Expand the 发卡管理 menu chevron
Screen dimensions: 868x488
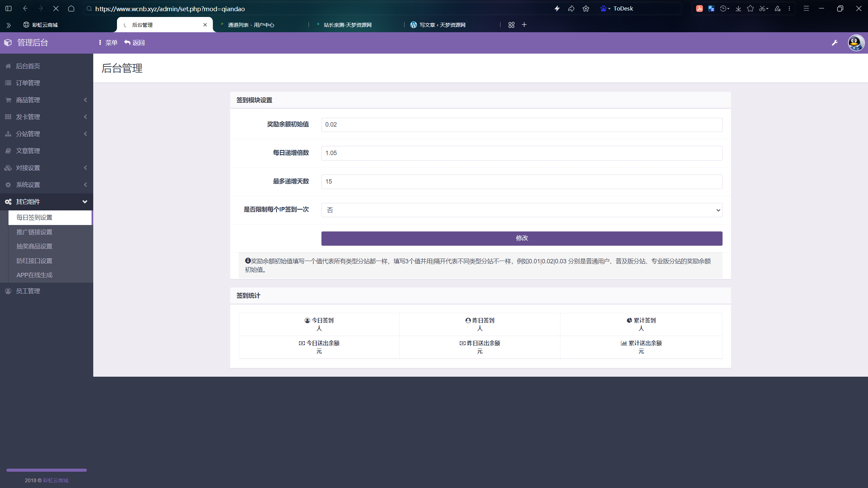point(85,117)
